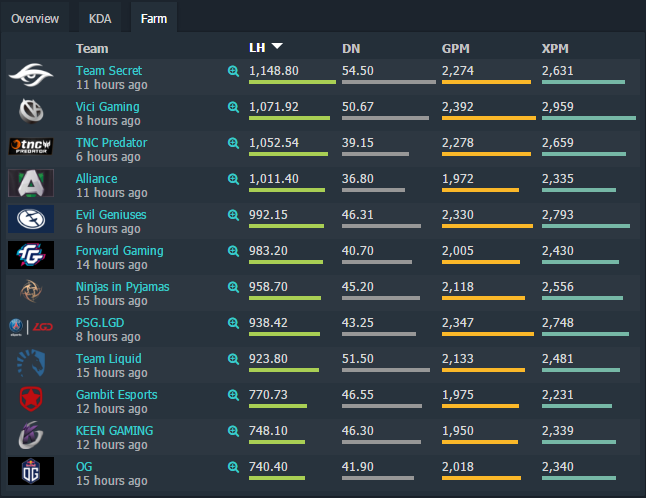
Task: Sort the table by XPM column
Action: click(x=556, y=47)
